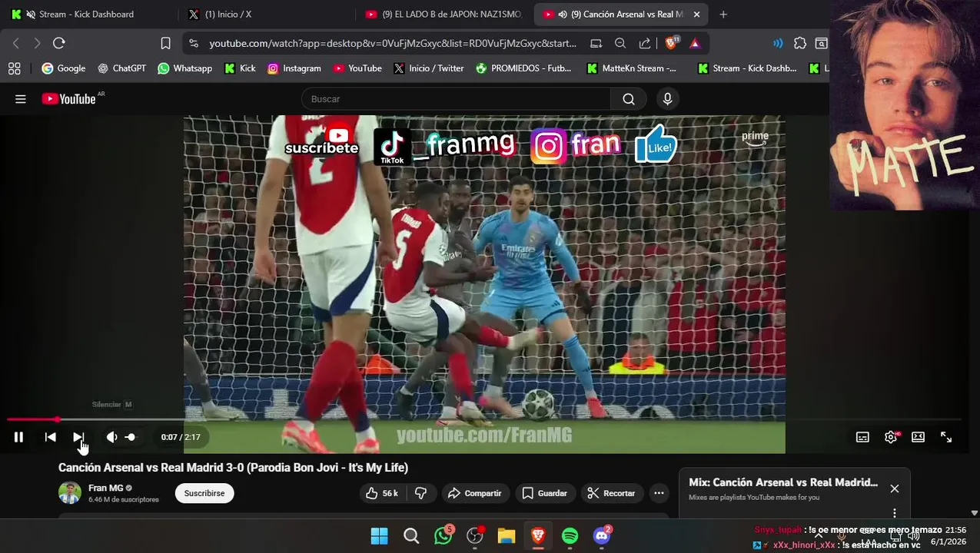The image size is (980, 553).
Task: Open the Instagram bookmark
Action: pyautogui.click(x=294, y=68)
